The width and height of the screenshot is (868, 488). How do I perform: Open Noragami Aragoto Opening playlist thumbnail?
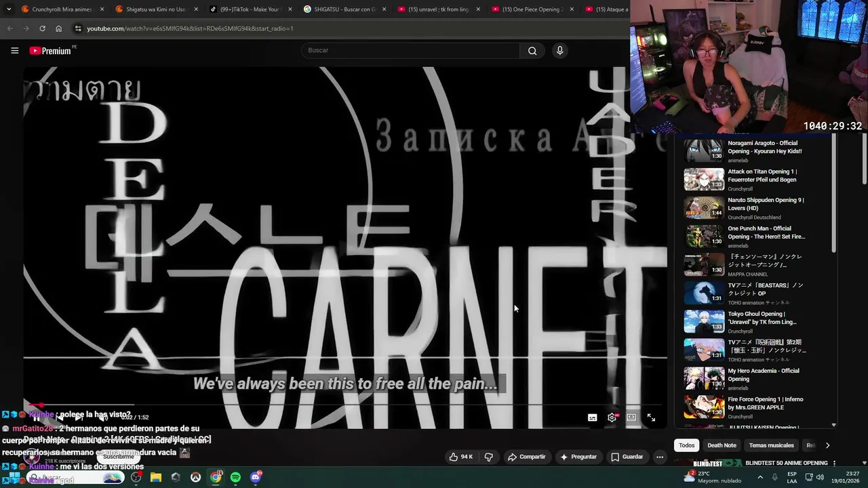click(704, 150)
